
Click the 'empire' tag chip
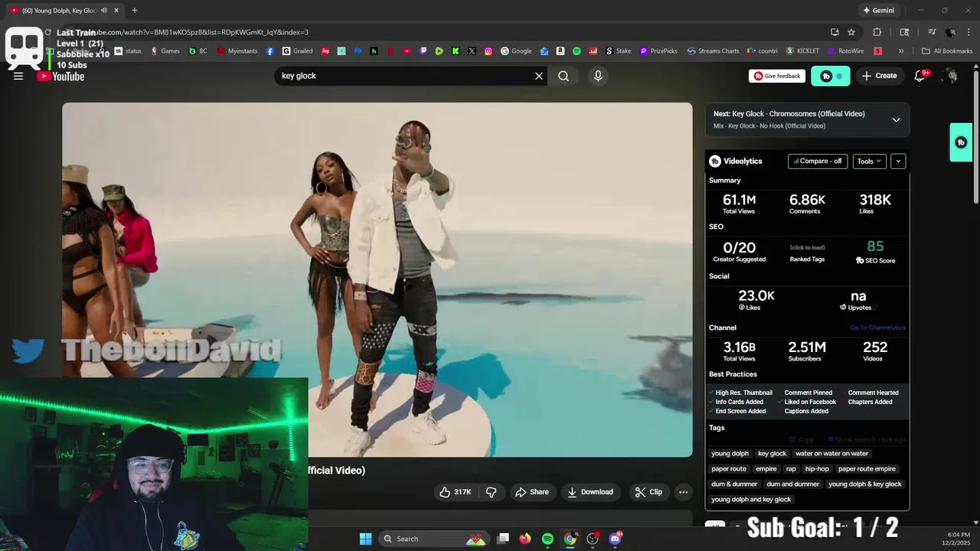point(766,469)
